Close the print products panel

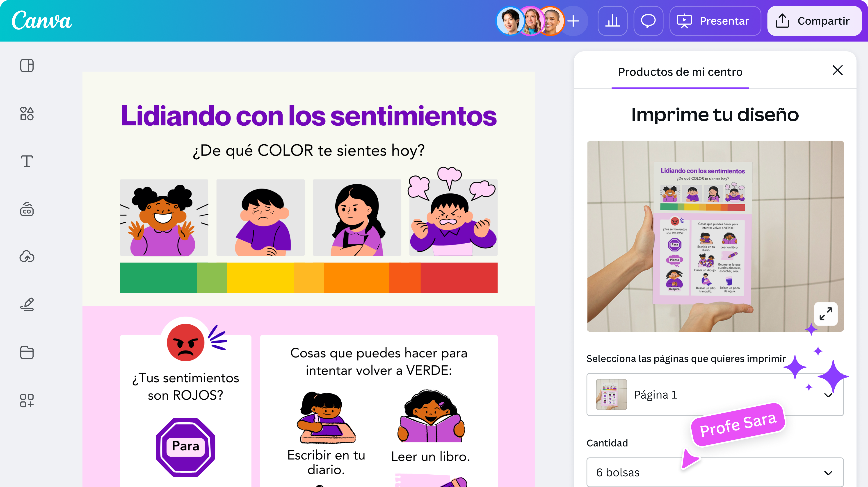[x=837, y=70]
